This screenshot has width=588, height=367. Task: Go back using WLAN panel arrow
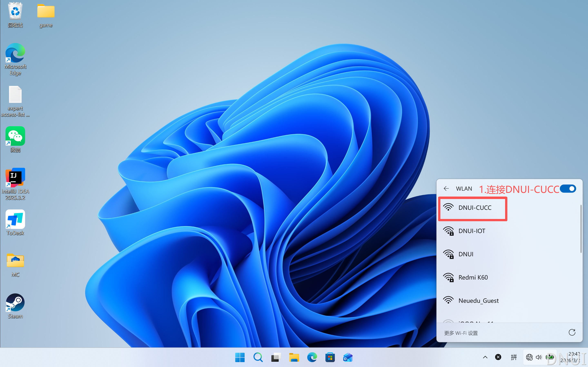coord(446,189)
